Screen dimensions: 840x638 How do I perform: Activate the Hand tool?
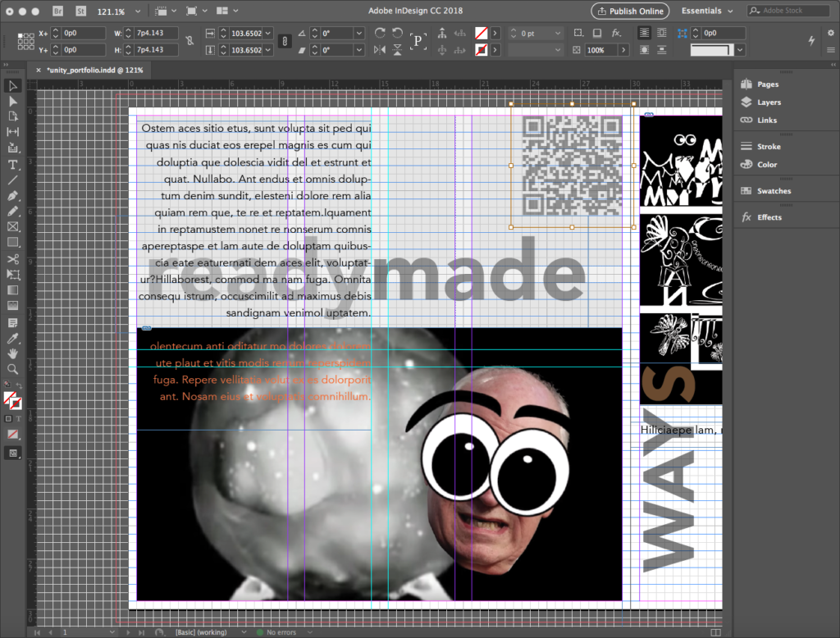point(13,353)
